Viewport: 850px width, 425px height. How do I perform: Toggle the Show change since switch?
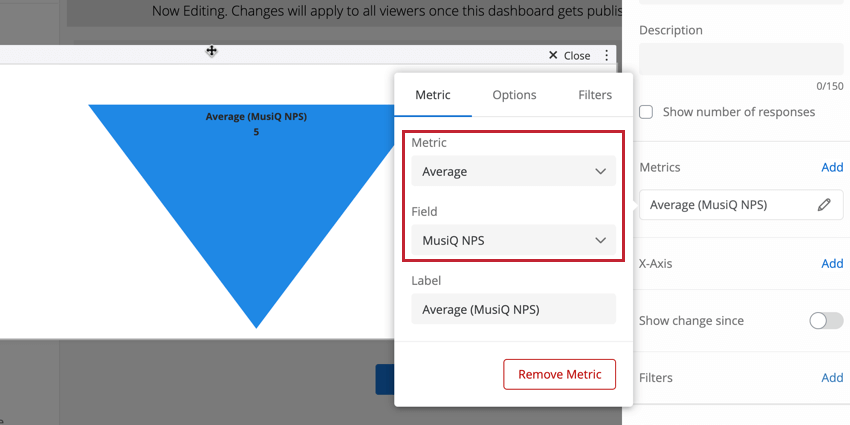coord(826,321)
